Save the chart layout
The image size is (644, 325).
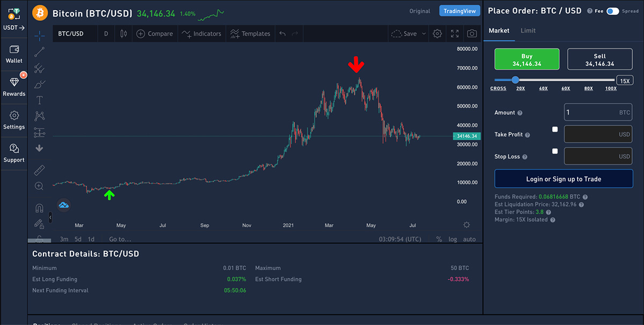coord(404,33)
